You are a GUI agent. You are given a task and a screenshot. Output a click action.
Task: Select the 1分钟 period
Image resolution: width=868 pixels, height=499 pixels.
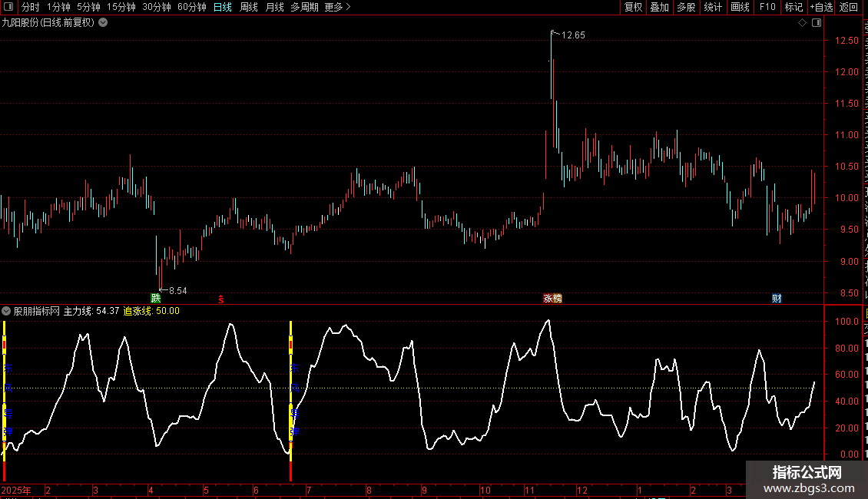click(58, 7)
